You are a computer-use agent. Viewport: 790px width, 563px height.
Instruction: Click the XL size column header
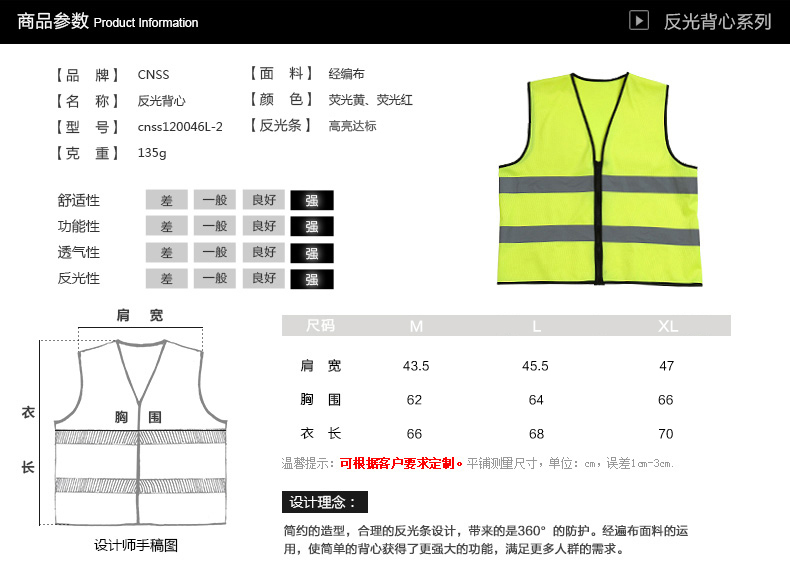click(667, 326)
